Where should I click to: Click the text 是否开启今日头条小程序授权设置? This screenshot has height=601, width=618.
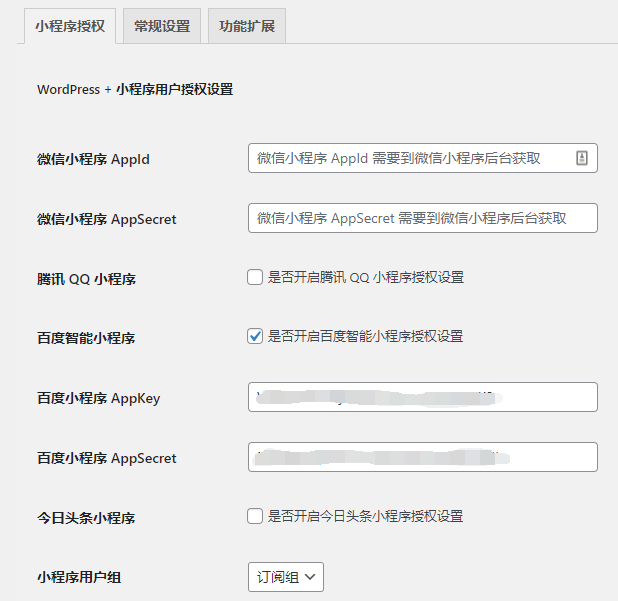tap(365, 516)
